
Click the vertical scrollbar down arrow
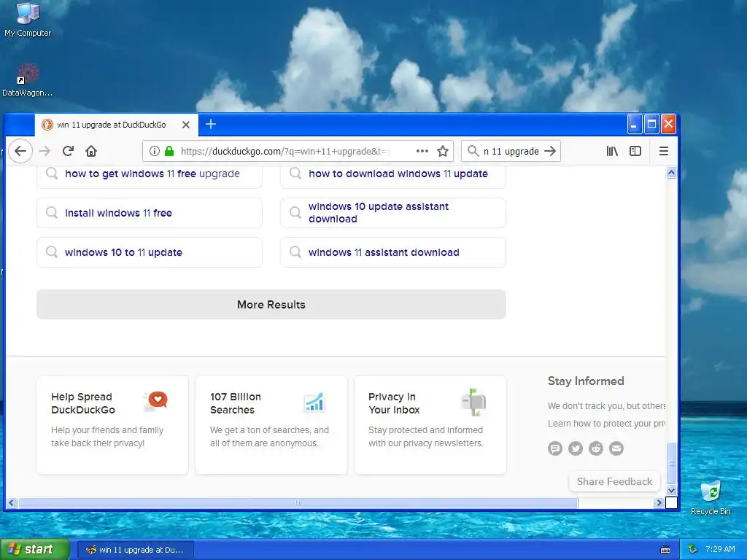[x=671, y=491]
